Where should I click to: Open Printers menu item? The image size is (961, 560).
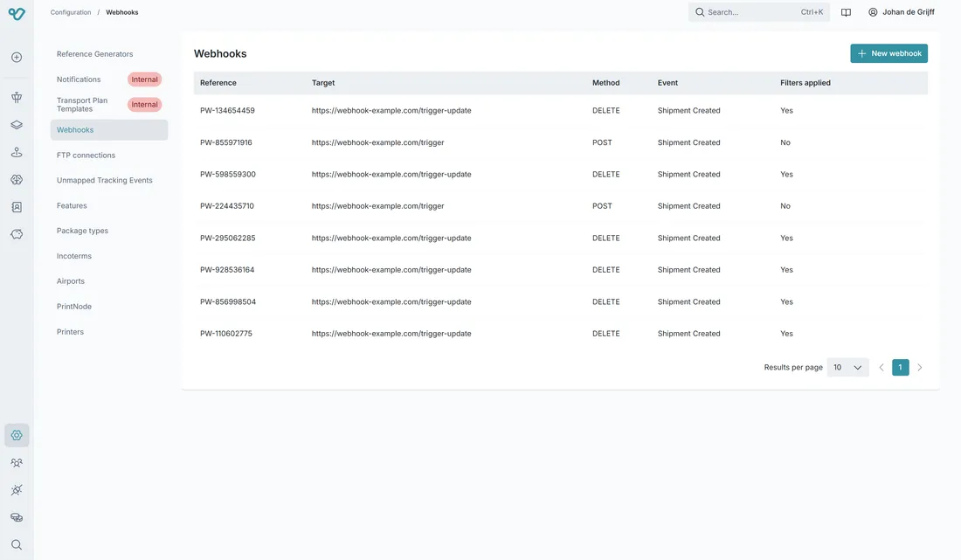109,332
